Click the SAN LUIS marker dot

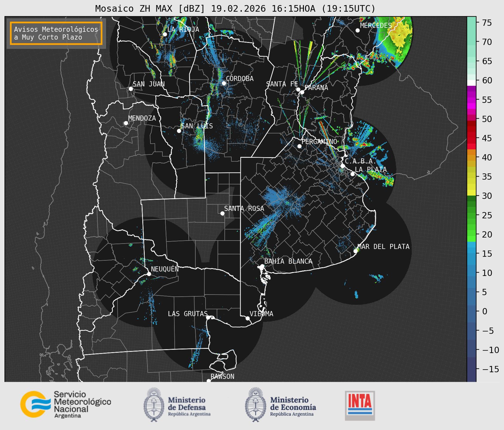tap(179, 131)
